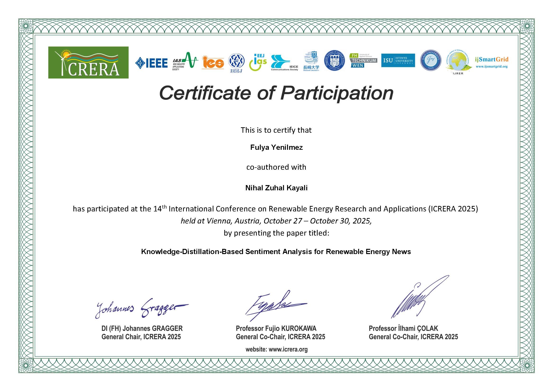Click the orange IES logo
Image resolution: width=554 pixels, height=392 pixels.
point(213,62)
